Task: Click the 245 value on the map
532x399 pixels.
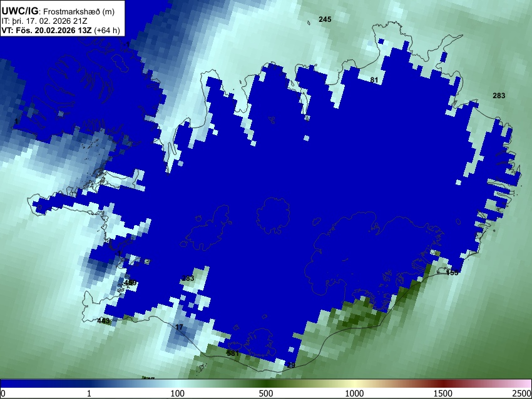Action: pyautogui.click(x=325, y=19)
